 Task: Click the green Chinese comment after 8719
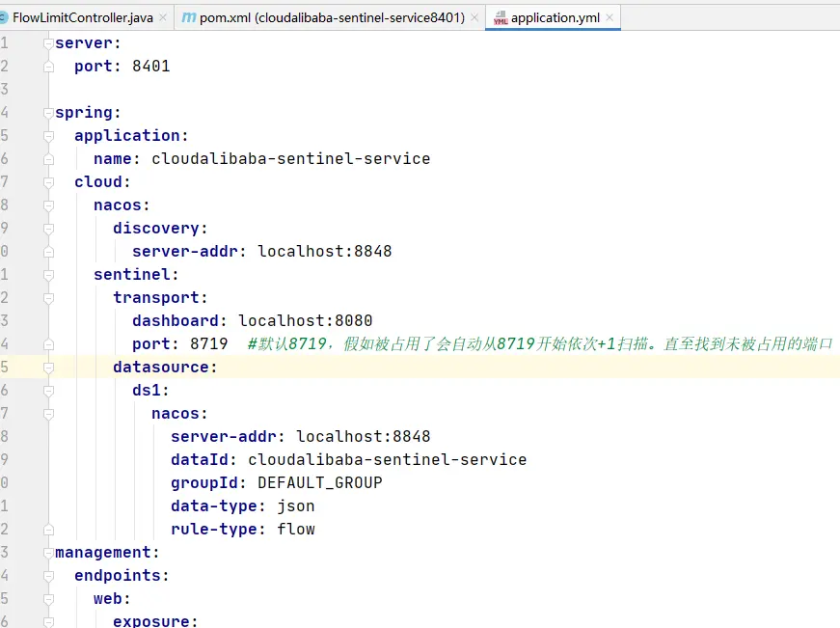[540, 343]
